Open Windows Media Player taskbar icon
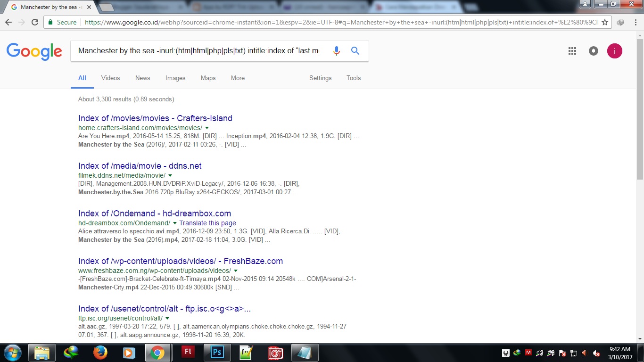Viewport: 644px width, 362px height. (128, 353)
